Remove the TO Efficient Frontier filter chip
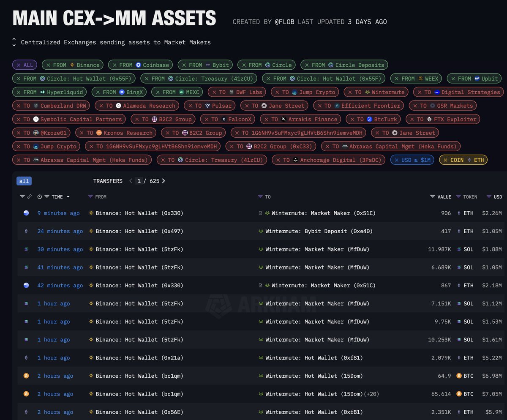The image size is (507, 420). click(x=320, y=106)
